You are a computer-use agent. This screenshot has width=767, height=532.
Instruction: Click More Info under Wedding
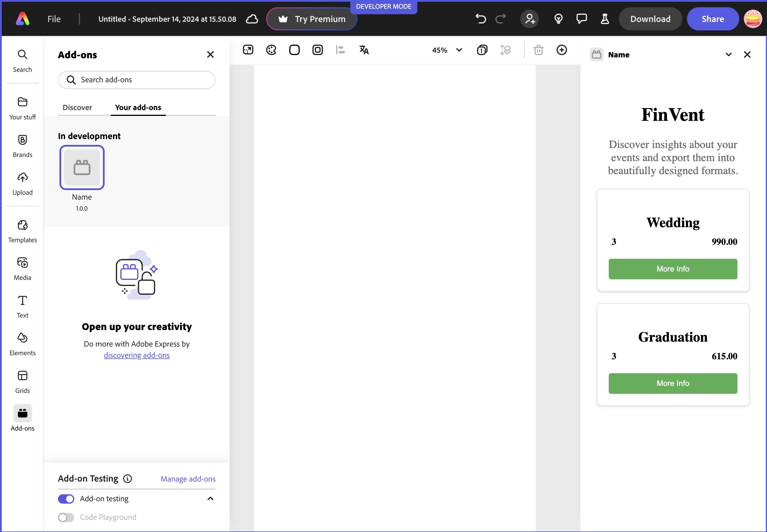click(673, 269)
